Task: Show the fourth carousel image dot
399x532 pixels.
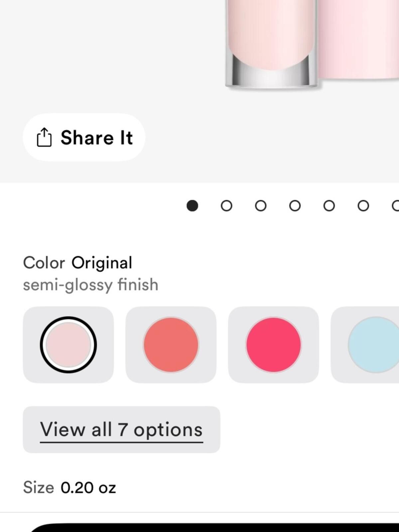Action: tap(295, 206)
